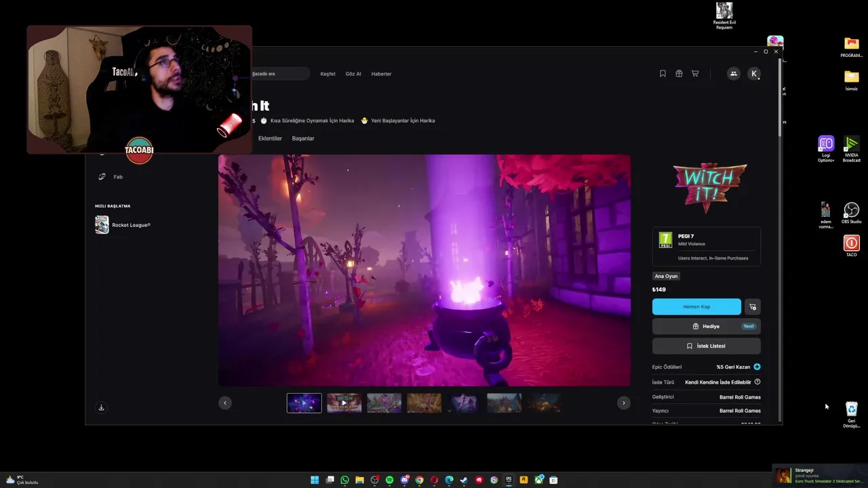
Task: Open the Windows Start button
Action: click(315, 480)
